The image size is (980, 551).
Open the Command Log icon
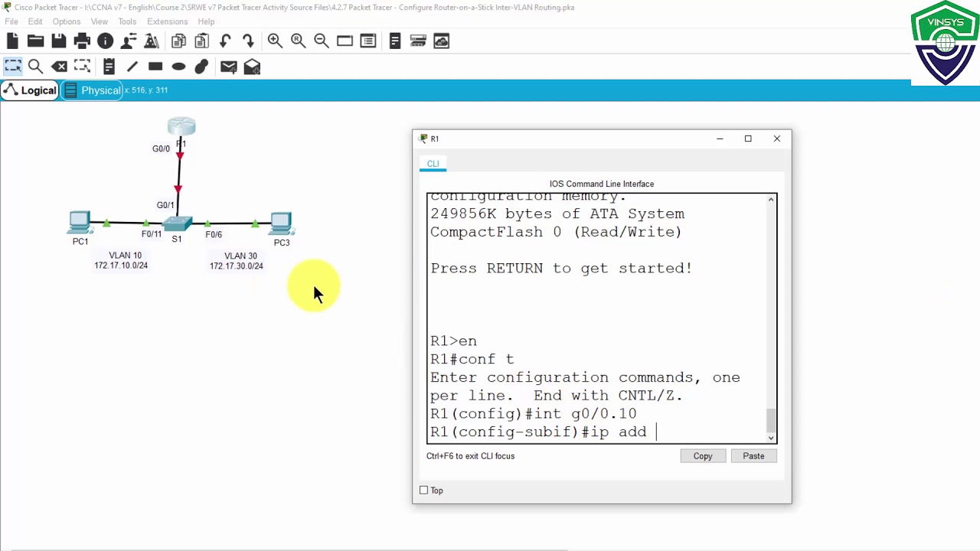coord(395,41)
